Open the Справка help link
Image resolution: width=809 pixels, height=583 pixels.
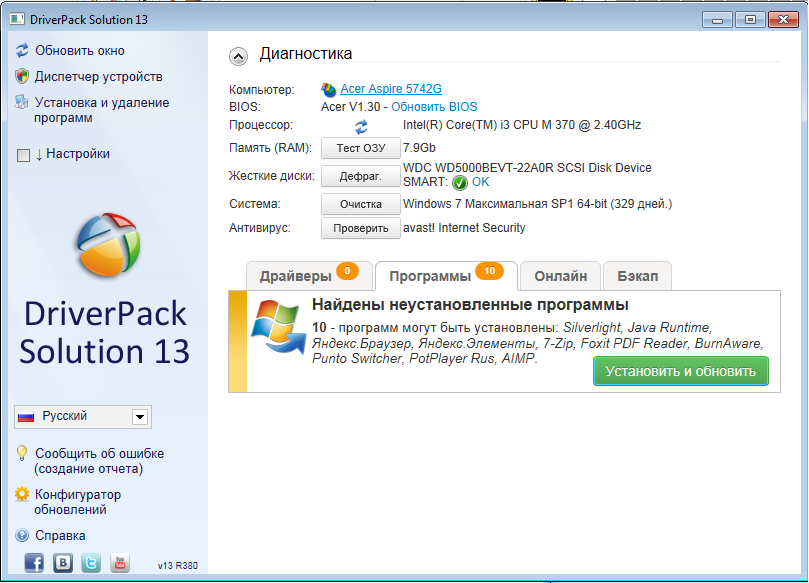pyautogui.click(x=60, y=536)
